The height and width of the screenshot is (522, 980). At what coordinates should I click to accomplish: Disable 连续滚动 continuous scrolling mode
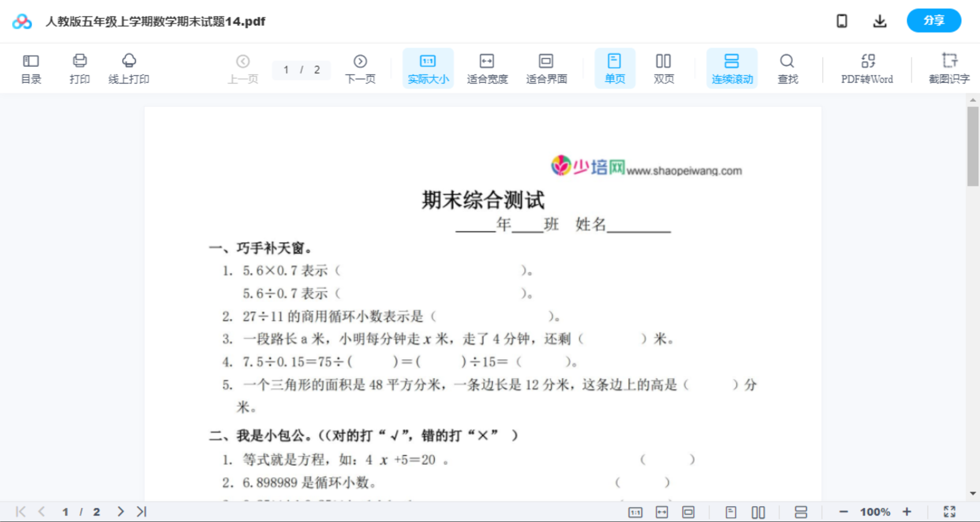[732, 68]
